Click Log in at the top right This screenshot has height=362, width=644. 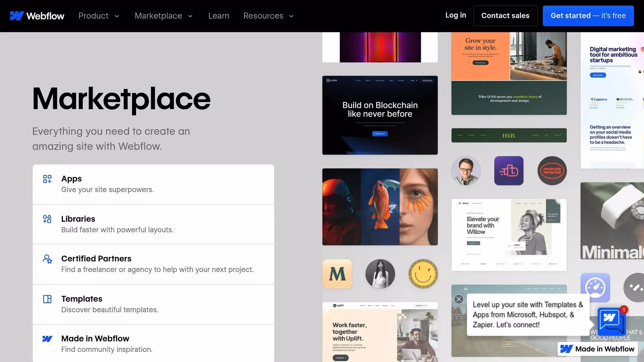(456, 15)
